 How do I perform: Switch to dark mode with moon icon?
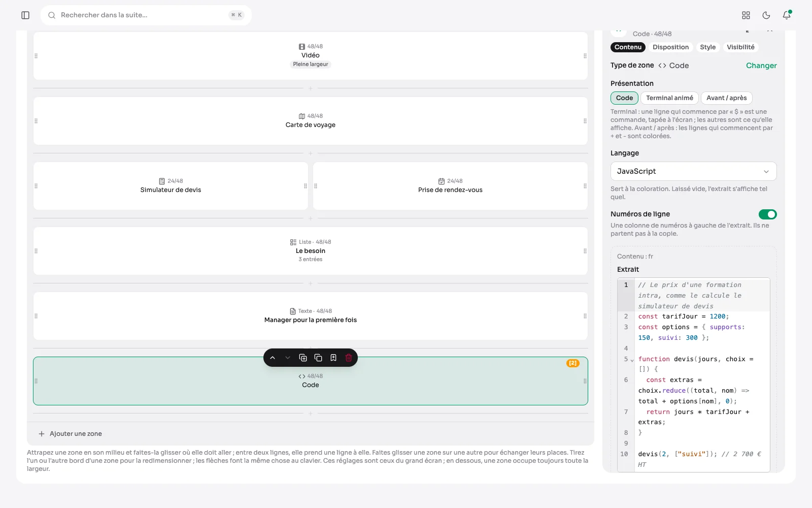coord(766,15)
